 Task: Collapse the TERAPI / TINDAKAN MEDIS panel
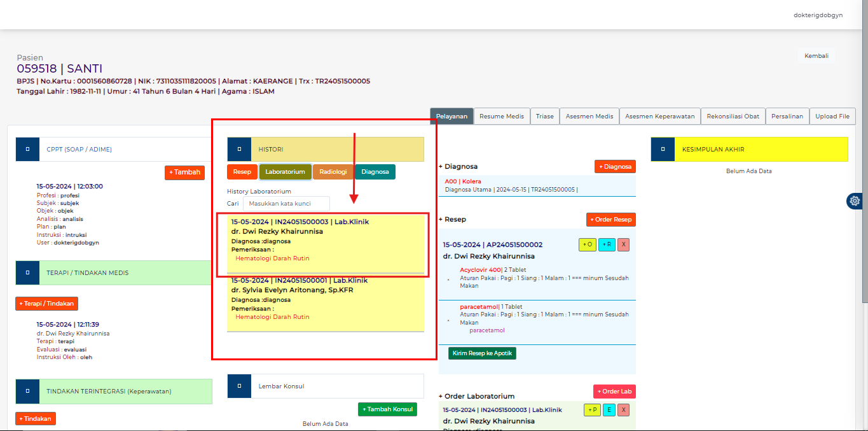27,272
